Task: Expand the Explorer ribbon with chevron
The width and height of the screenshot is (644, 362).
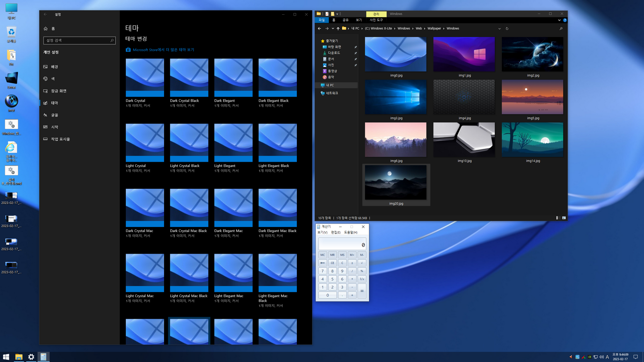Action: pyautogui.click(x=559, y=20)
